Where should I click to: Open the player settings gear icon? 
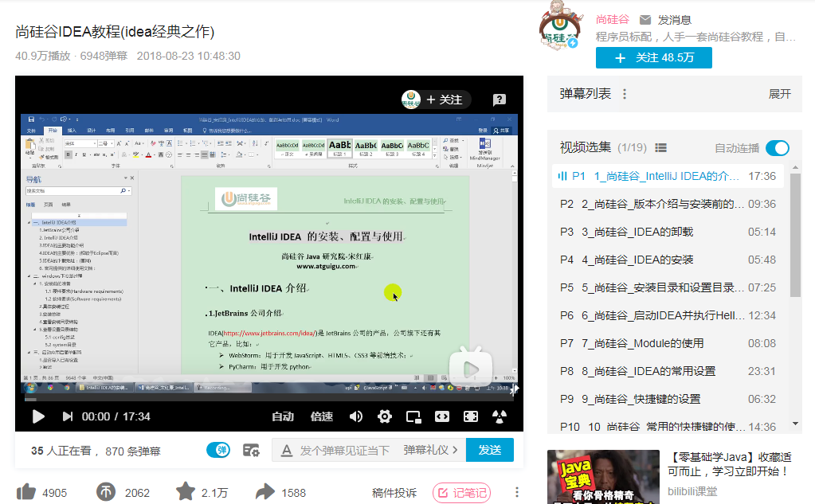point(383,416)
